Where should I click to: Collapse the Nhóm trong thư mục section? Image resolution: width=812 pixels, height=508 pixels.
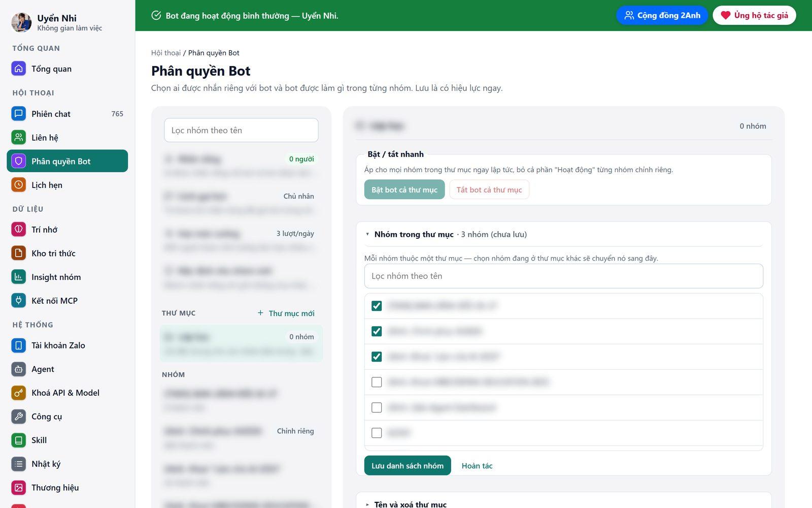pyautogui.click(x=367, y=234)
